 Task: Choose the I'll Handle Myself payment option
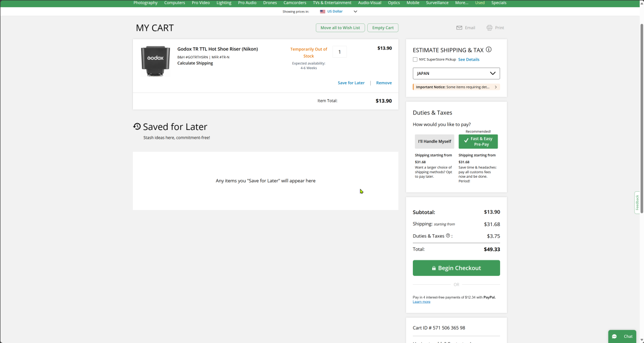click(435, 141)
